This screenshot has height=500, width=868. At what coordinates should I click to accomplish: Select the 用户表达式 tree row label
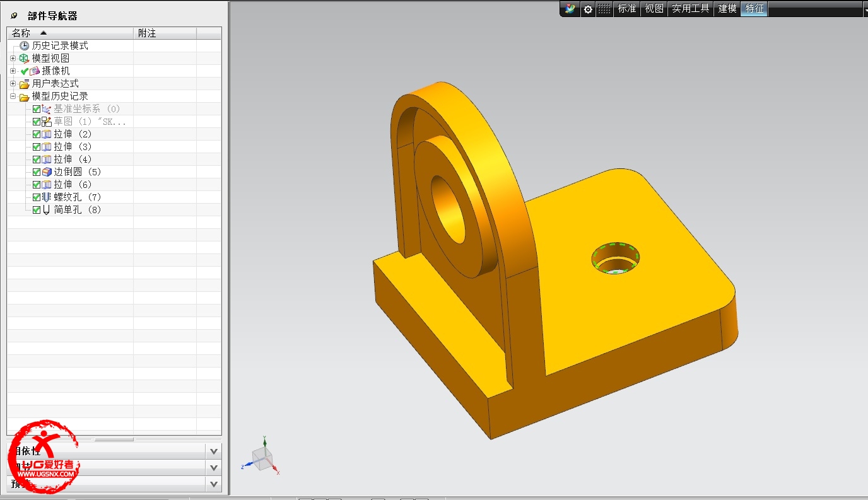[x=56, y=83]
